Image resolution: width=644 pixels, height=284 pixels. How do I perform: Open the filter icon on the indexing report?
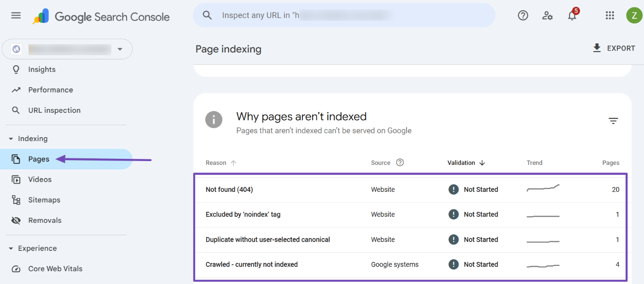pyautogui.click(x=613, y=120)
